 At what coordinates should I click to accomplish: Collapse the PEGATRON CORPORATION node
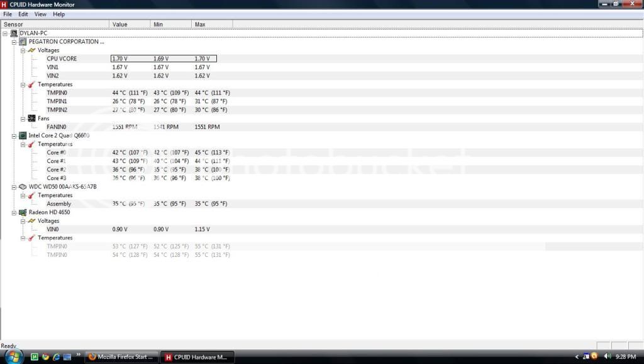coord(14,42)
